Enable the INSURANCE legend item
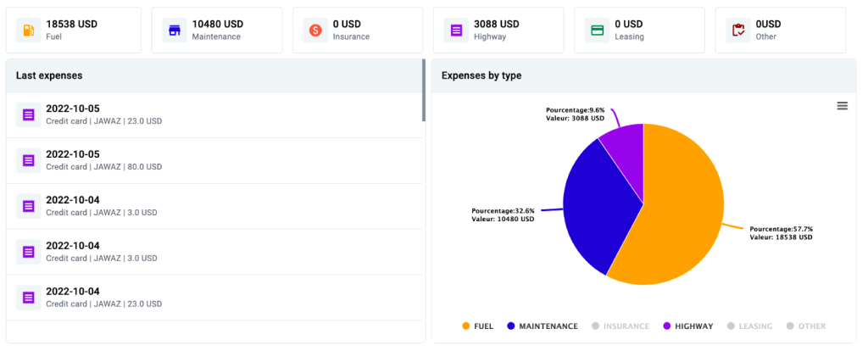The image size is (868, 351). click(620, 326)
